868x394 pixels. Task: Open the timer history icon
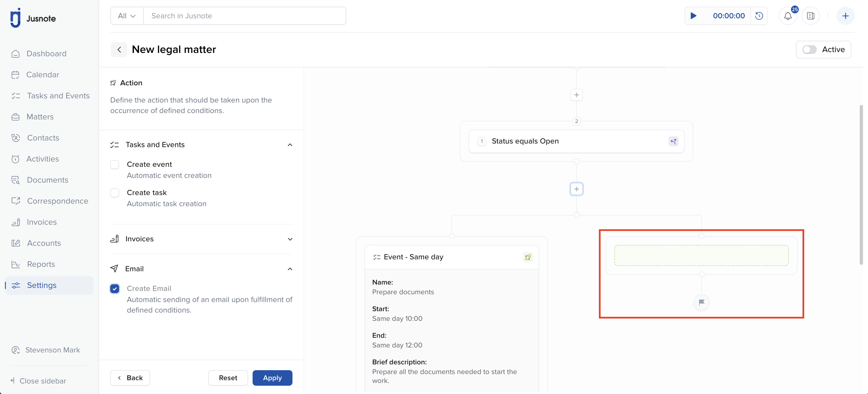point(759,16)
